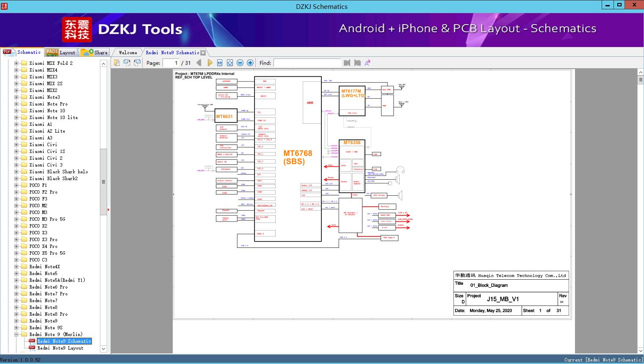
Task: Go to the next page with the yellow arrow
Action: tap(210, 63)
